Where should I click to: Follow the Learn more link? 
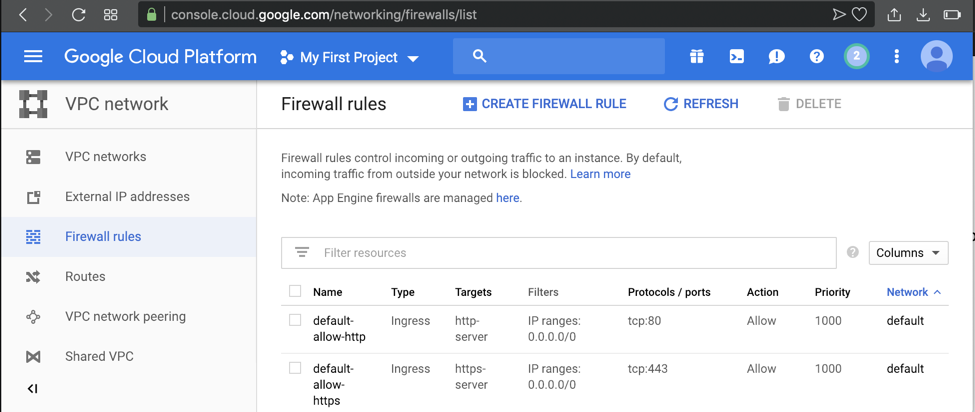coord(600,174)
